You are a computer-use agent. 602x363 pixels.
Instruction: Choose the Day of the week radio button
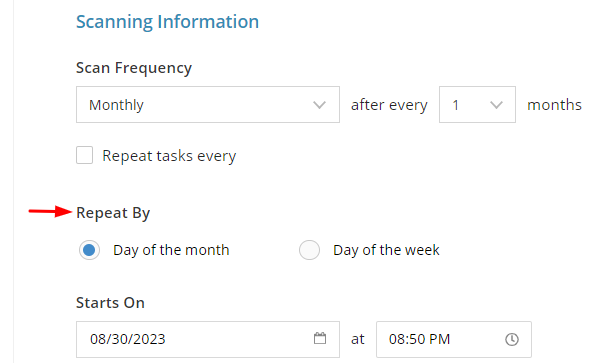(x=309, y=250)
